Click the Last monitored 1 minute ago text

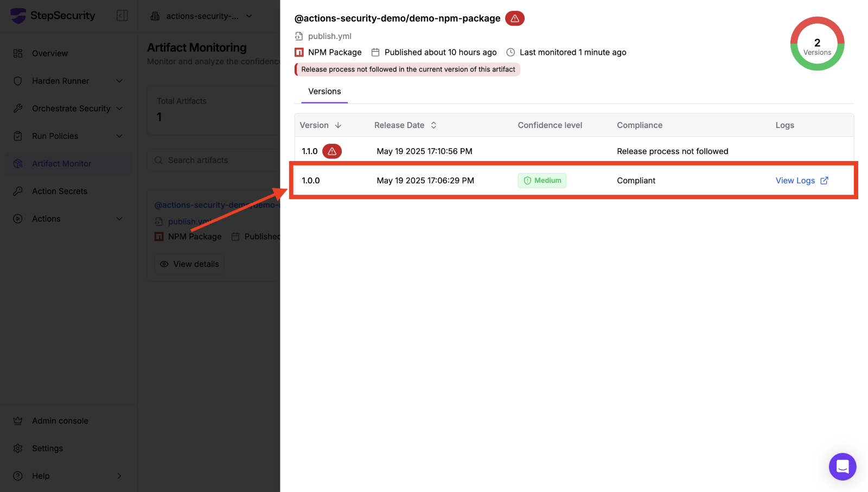573,52
